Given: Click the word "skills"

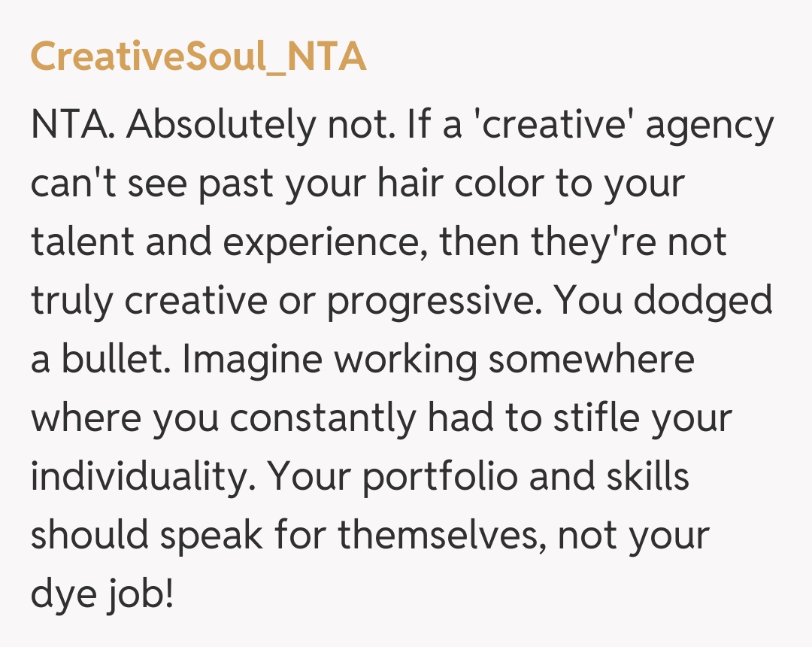Looking at the screenshot, I should [x=647, y=477].
